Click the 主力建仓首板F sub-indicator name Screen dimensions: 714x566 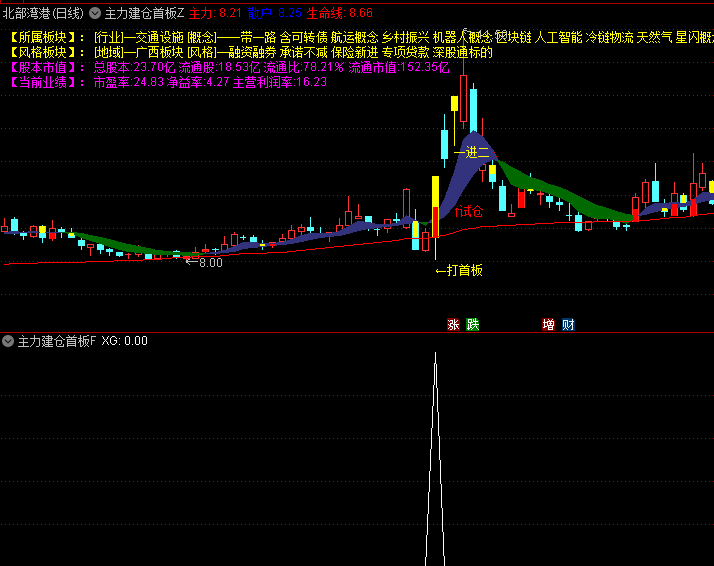[57, 341]
